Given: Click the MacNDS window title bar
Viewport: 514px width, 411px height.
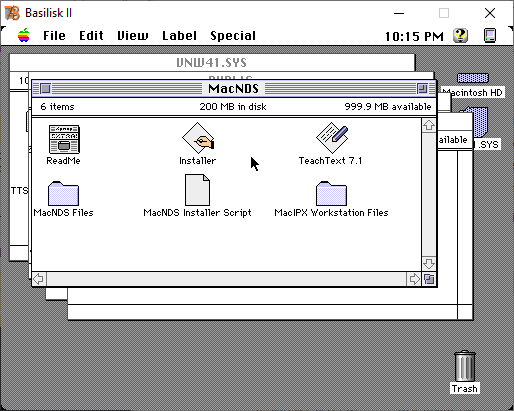Looking at the screenshot, I should (x=233, y=89).
